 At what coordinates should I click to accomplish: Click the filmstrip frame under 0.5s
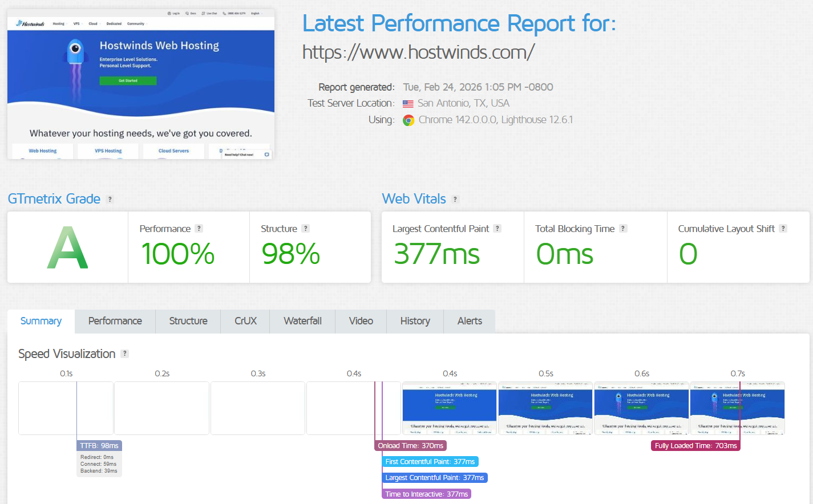point(545,408)
